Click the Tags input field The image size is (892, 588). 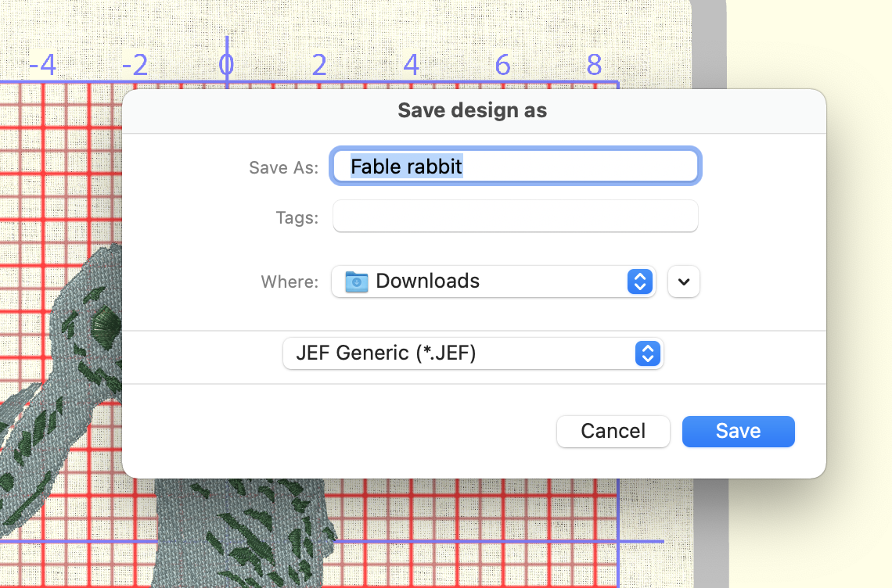point(515,217)
